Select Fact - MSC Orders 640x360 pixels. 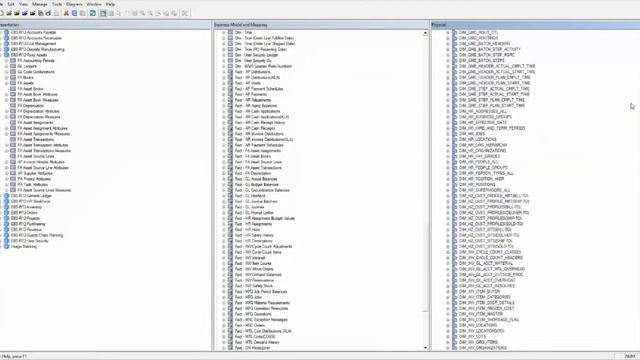[x=250, y=325]
